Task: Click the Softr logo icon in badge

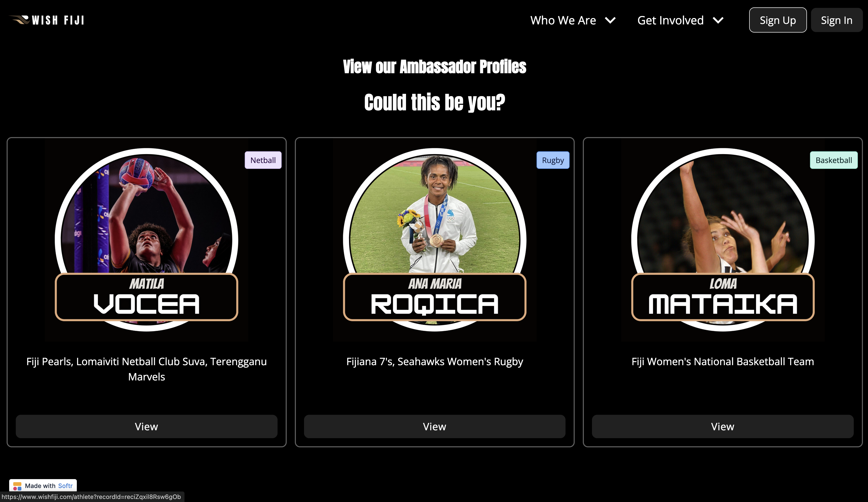Action: click(17, 486)
